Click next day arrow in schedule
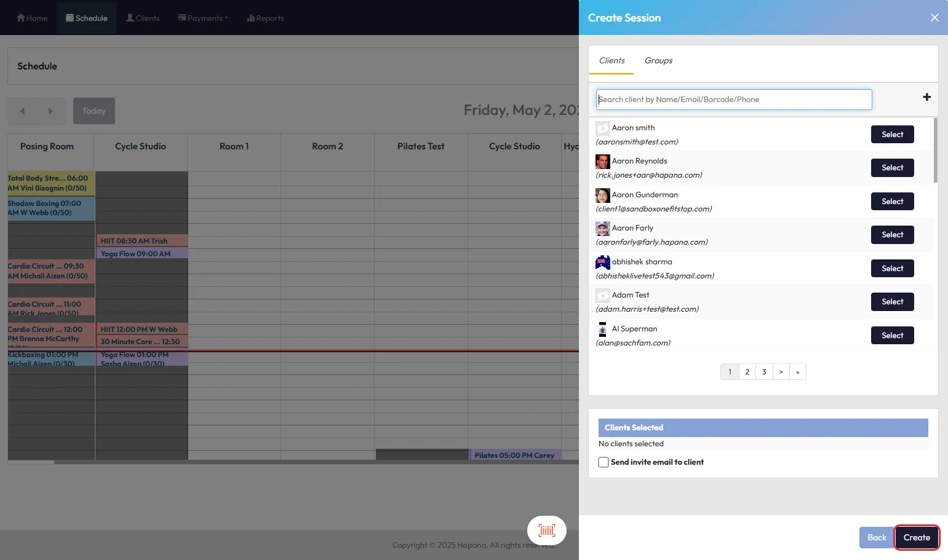Screen dimensions: 948x560 pyautogui.click(x=50, y=111)
